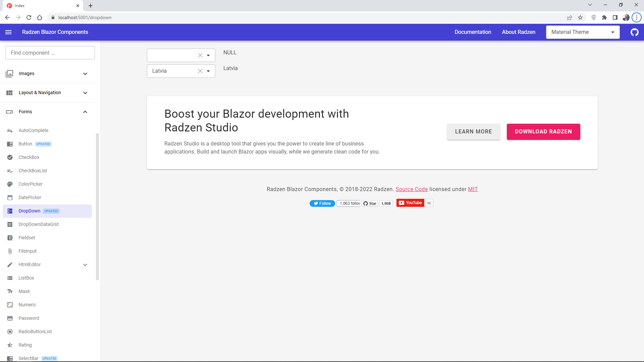This screenshot has width=644, height=362.
Task: Open the Source Code link
Action: (x=412, y=189)
